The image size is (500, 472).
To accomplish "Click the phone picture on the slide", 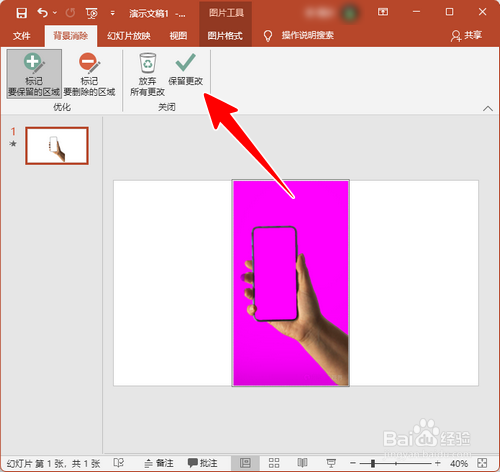I will [291, 283].
